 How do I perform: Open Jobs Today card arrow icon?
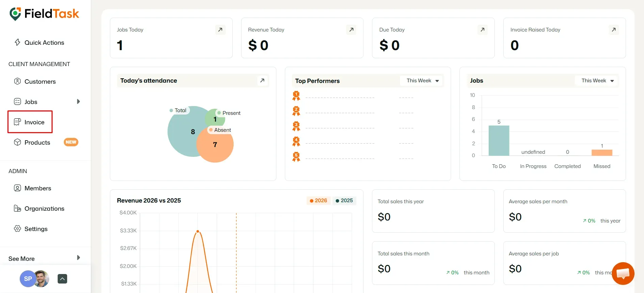pyautogui.click(x=220, y=30)
